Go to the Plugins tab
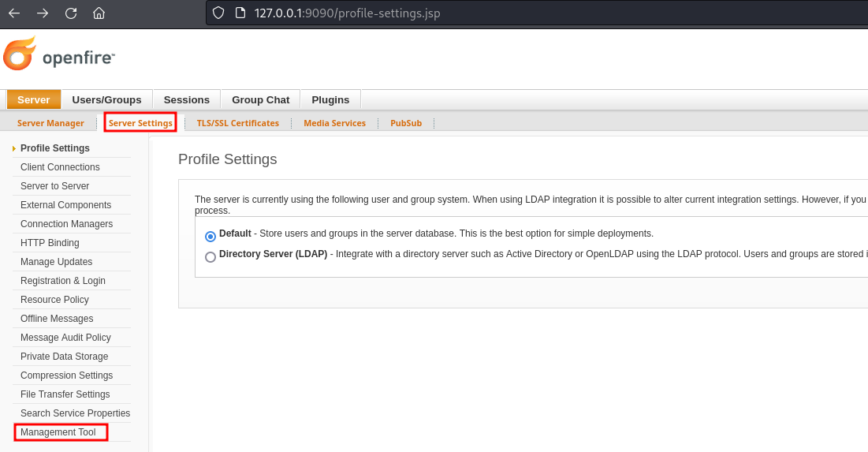 point(330,99)
